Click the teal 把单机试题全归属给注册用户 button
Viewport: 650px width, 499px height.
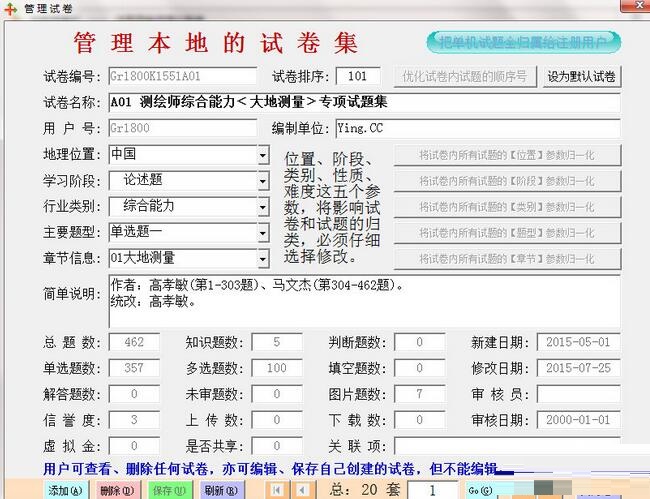click(524, 42)
